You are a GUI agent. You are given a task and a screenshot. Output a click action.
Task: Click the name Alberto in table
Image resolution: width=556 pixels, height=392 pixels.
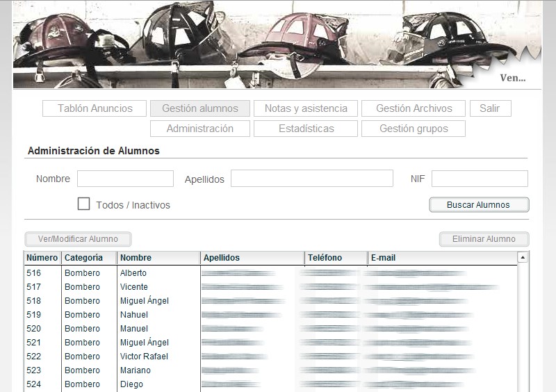click(x=133, y=273)
